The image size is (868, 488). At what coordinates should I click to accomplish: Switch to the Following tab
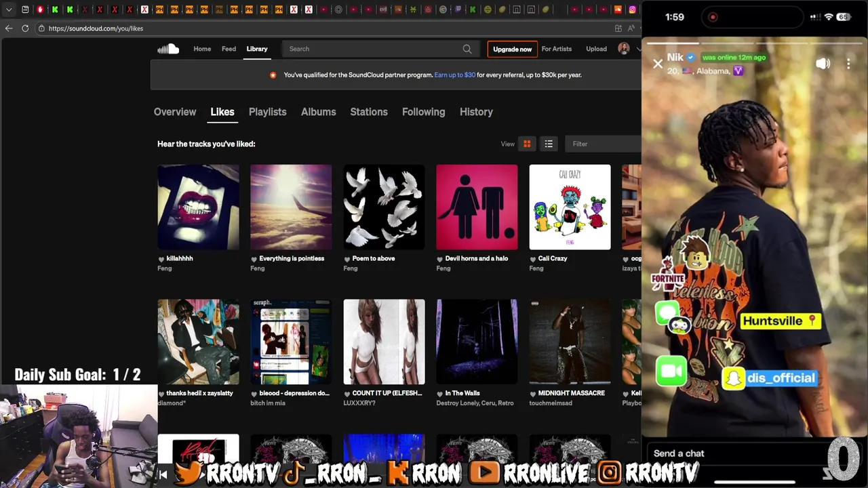click(x=423, y=112)
